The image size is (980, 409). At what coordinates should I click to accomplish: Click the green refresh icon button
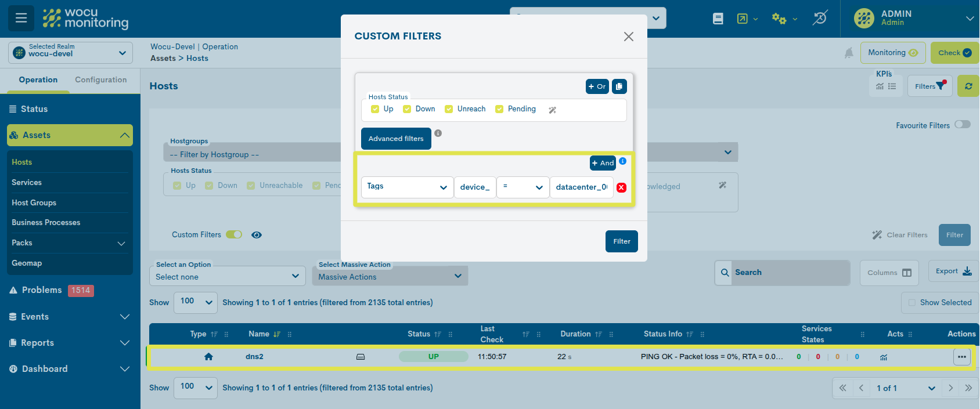point(968,86)
